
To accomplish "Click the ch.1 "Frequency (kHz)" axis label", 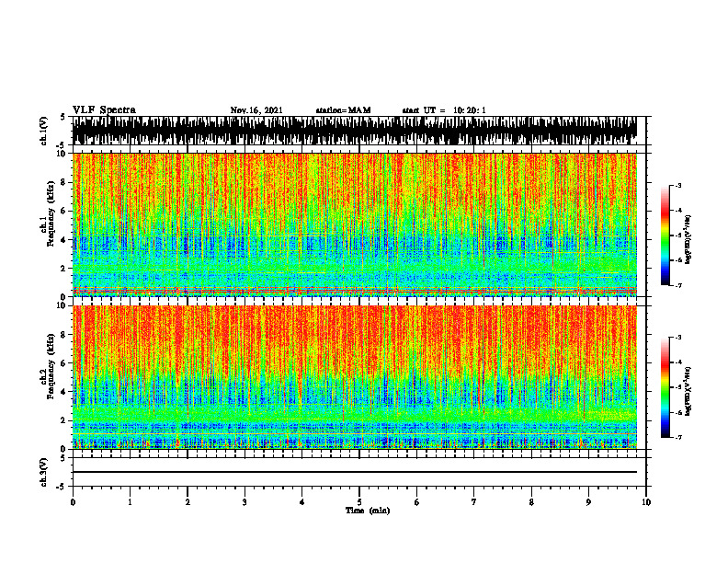I will (x=51, y=213).
